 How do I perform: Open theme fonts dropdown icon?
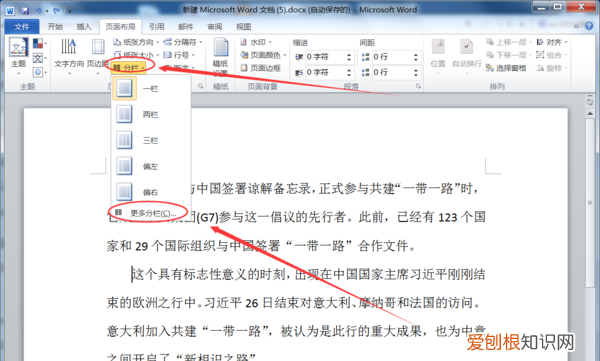click(x=39, y=58)
